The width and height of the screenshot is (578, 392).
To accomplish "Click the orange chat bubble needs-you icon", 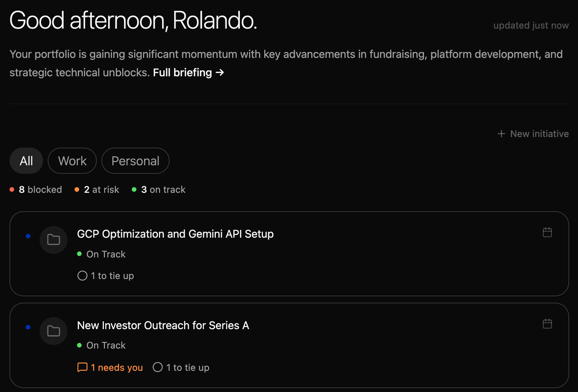I will pos(82,367).
